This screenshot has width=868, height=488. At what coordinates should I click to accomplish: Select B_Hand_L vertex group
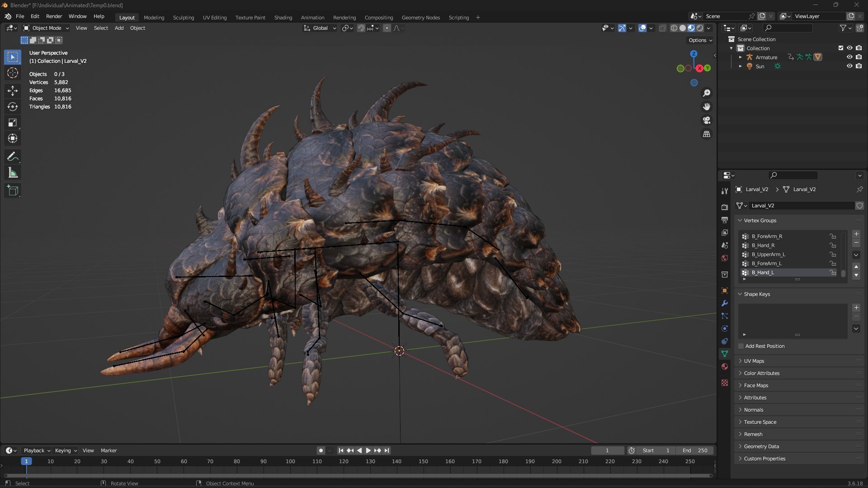[x=789, y=272]
